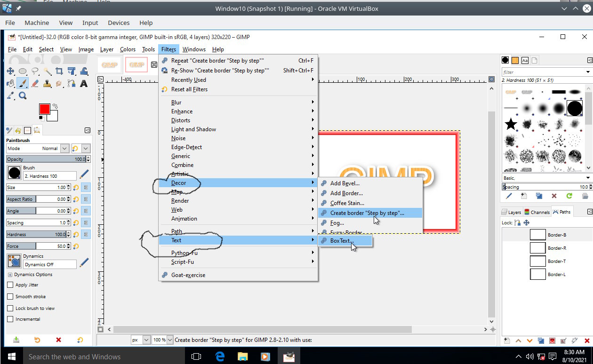Select the Warp Transform tool
The image size is (593, 364).
pyautogui.click(x=84, y=71)
